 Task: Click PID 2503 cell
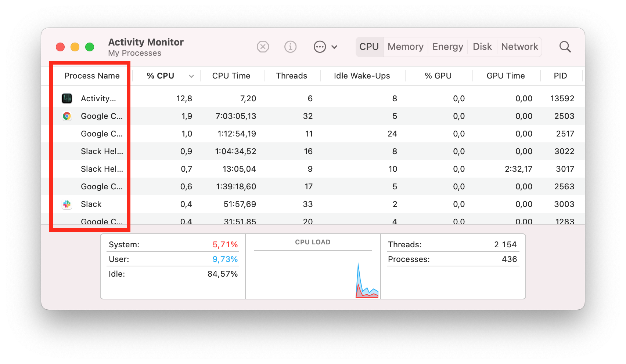tap(564, 116)
